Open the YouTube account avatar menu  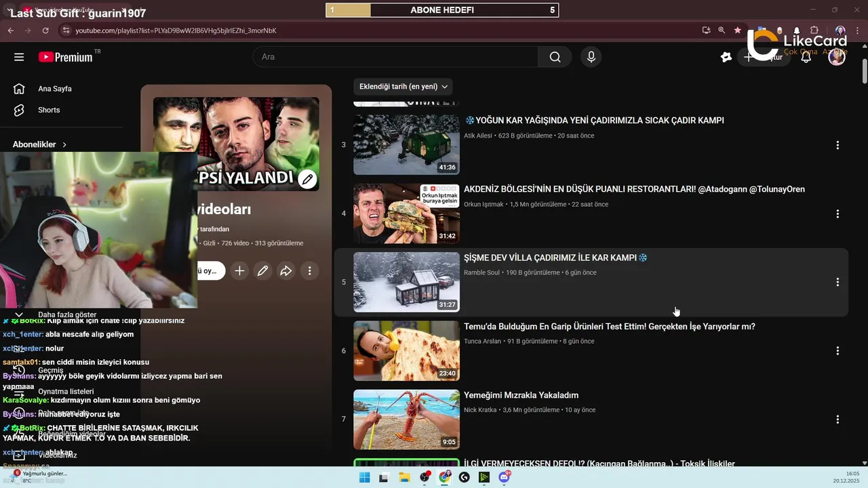(837, 57)
